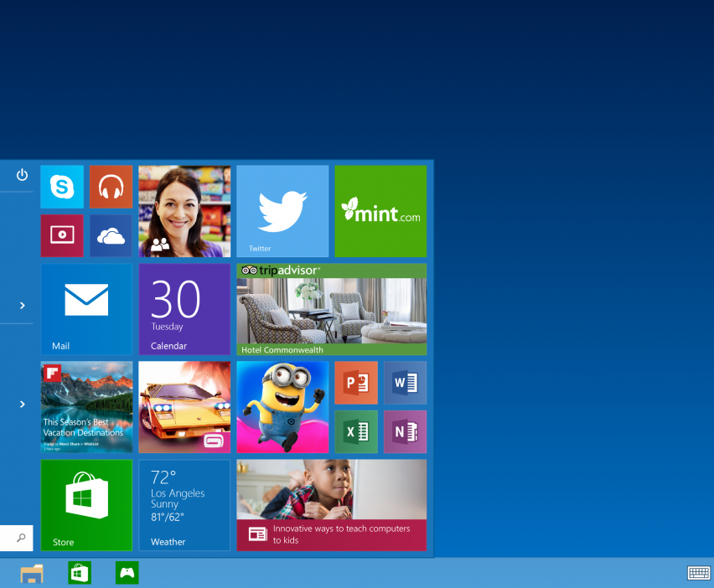714x588 pixels.
Task: Open the Weather tile for Los Angeles
Action: click(x=184, y=505)
